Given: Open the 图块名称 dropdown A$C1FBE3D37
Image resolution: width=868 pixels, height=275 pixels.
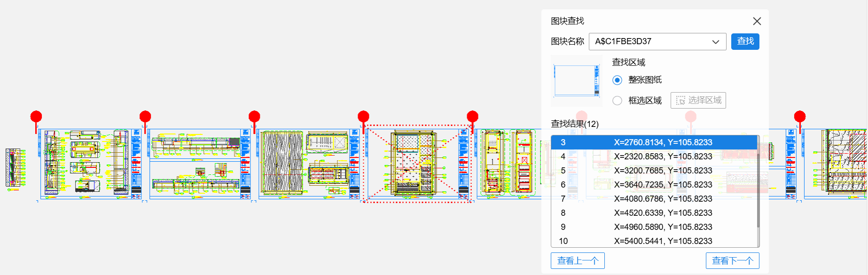Looking at the screenshot, I should 657,41.
